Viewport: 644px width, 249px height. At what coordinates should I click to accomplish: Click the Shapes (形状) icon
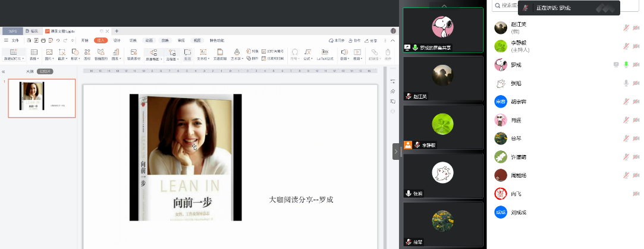tap(75, 52)
